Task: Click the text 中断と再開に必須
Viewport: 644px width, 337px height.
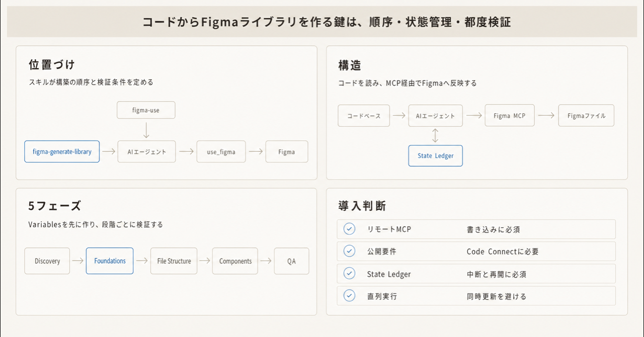Action: [497, 274]
